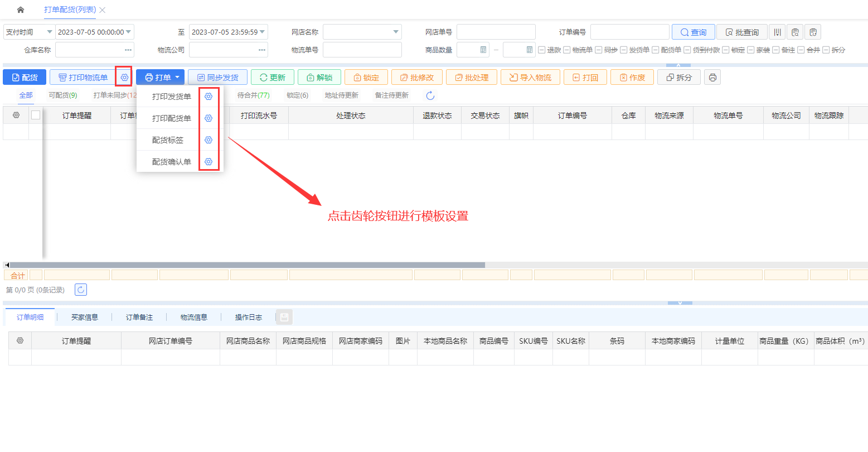Open template settings gear for 打印发货单
868x452 pixels.
pyautogui.click(x=208, y=97)
